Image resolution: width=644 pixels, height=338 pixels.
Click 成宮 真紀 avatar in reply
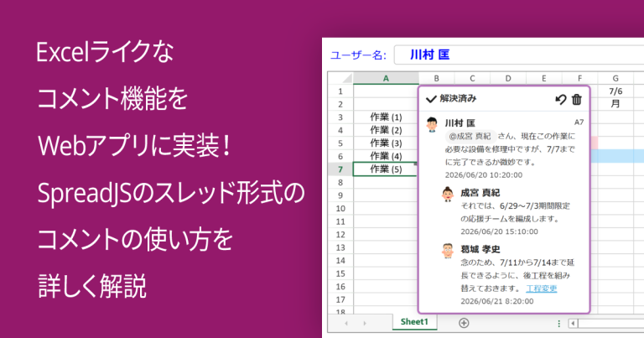tap(448, 195)
